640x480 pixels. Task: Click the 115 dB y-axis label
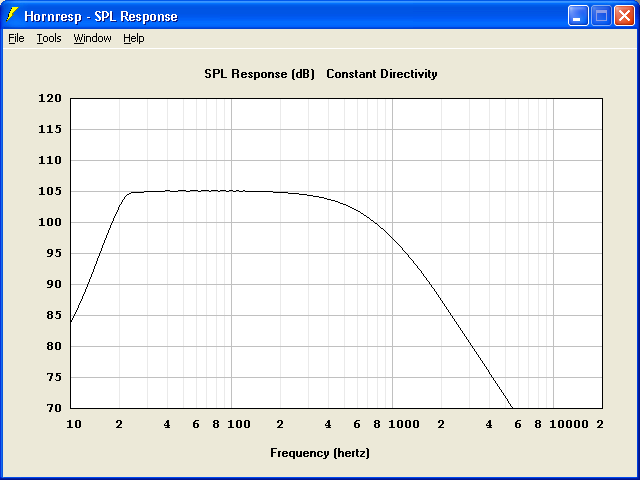point(50,129)
